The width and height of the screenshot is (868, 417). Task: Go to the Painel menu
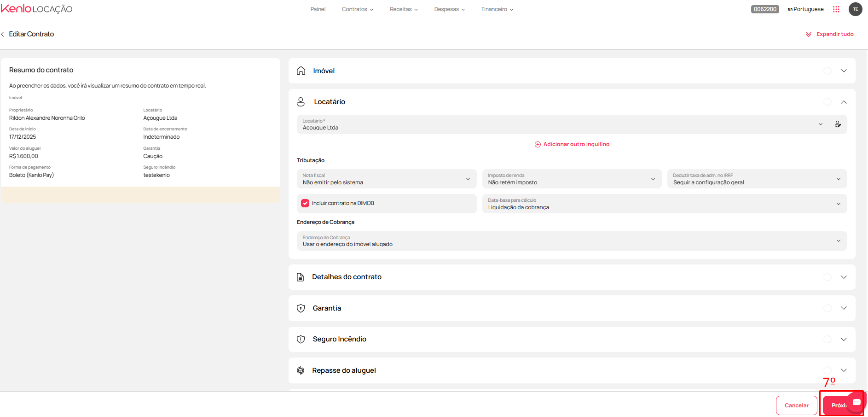tap(318, 9)
